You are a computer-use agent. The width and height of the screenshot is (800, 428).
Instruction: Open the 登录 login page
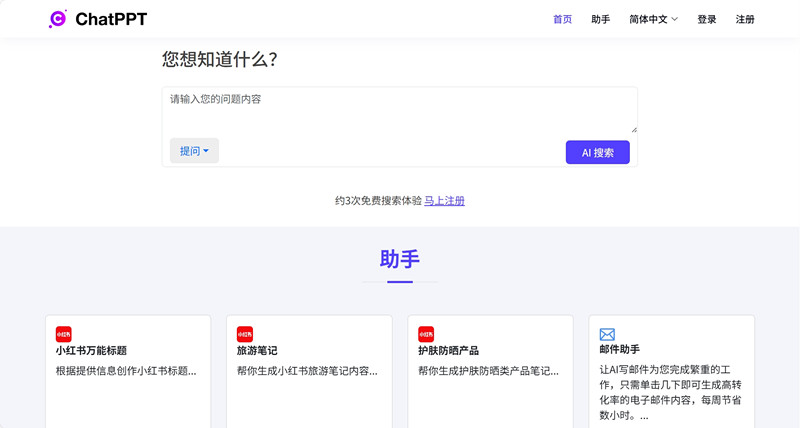[707, 19]
